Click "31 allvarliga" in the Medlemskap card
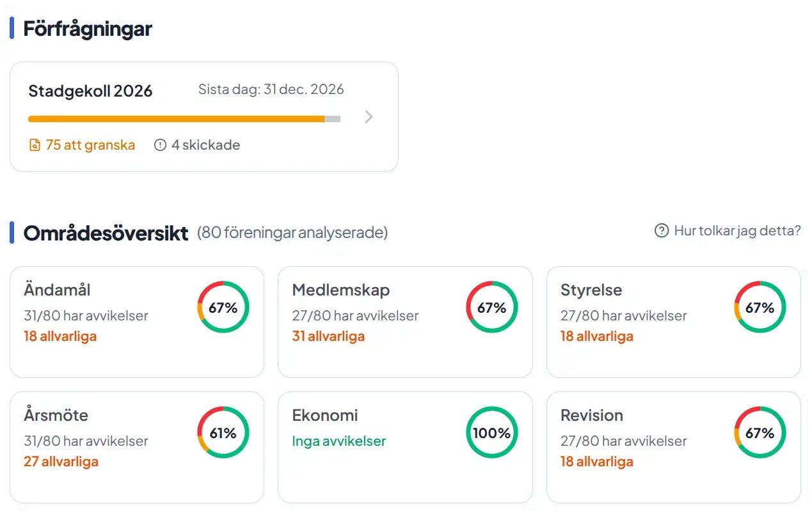 click(328, 336)
